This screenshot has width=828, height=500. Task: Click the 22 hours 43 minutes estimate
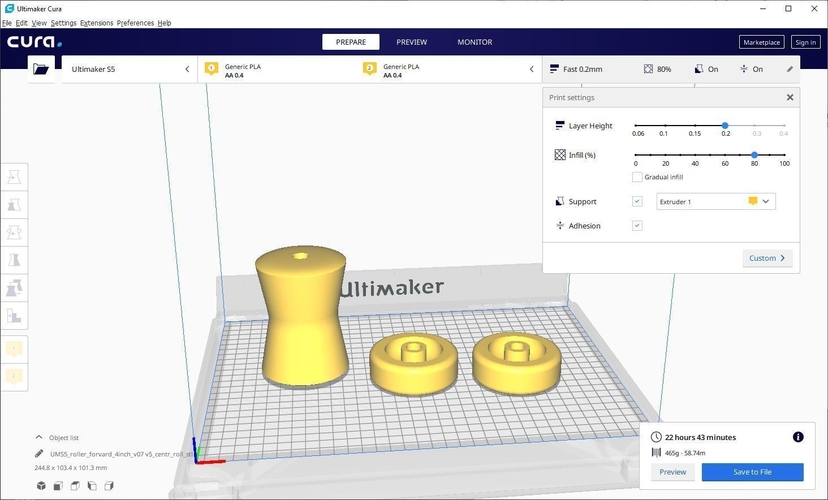coord(700,437)
